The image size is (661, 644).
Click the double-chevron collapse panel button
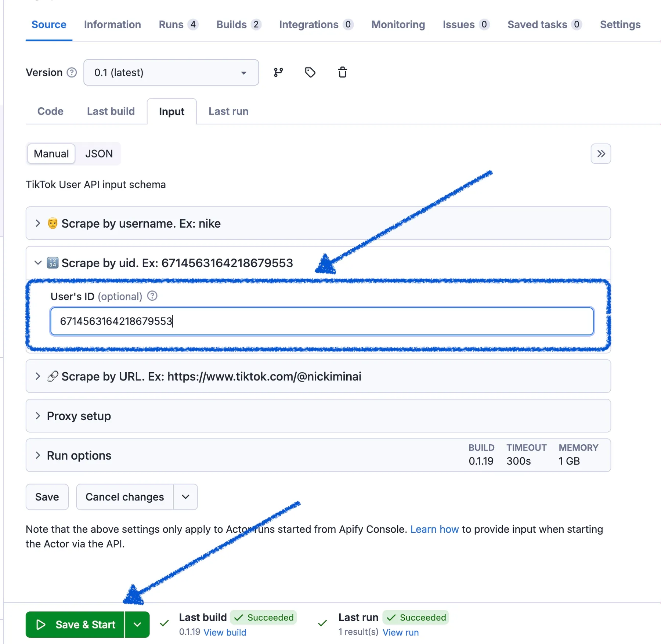tap(601, 154)
